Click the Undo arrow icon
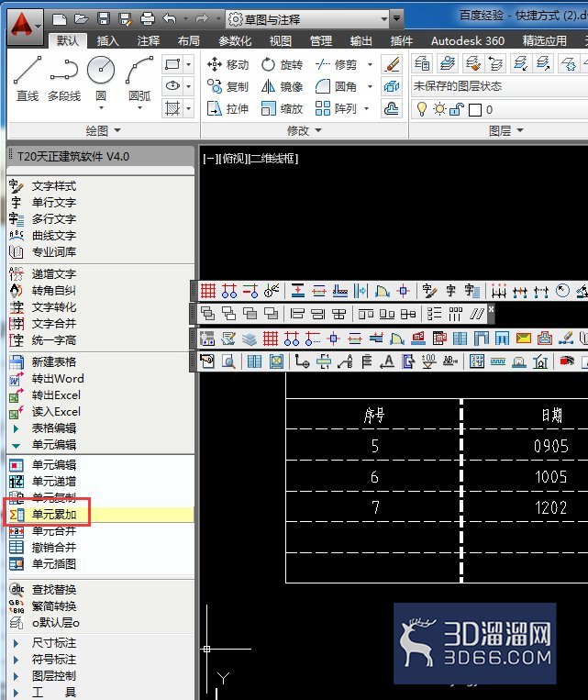588x700 pixels. [170, 18]
